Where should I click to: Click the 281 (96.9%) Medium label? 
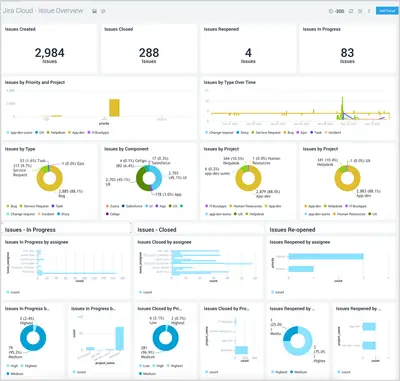click(x=148, y=352)
